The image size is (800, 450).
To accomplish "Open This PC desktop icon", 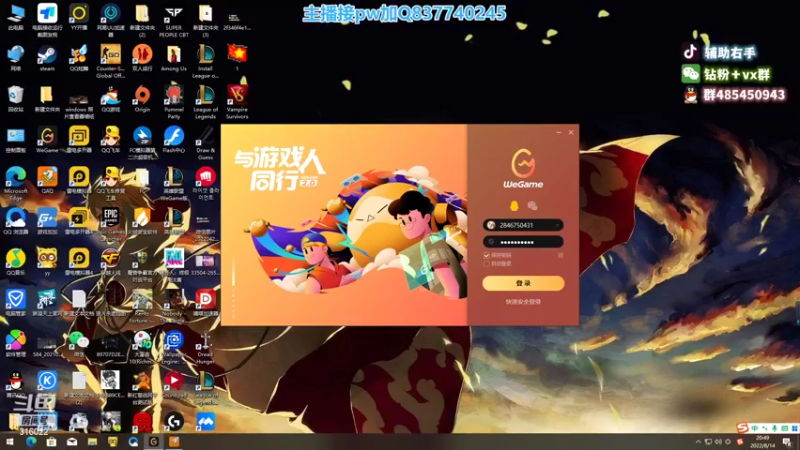I will [x=15, y=17].
